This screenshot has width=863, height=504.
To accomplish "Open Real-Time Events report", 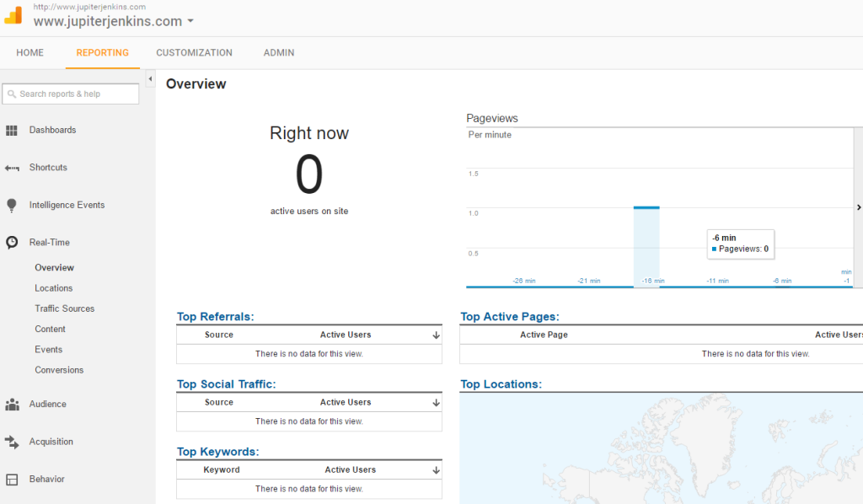I will tap(48, 350).
